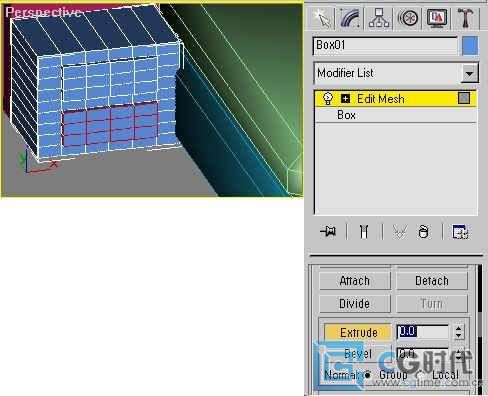Image resolution: width=488 pixels, height=396 pixels.
Task: Click the Attach button
Action: pyautogui.click(x=355, y=281)
